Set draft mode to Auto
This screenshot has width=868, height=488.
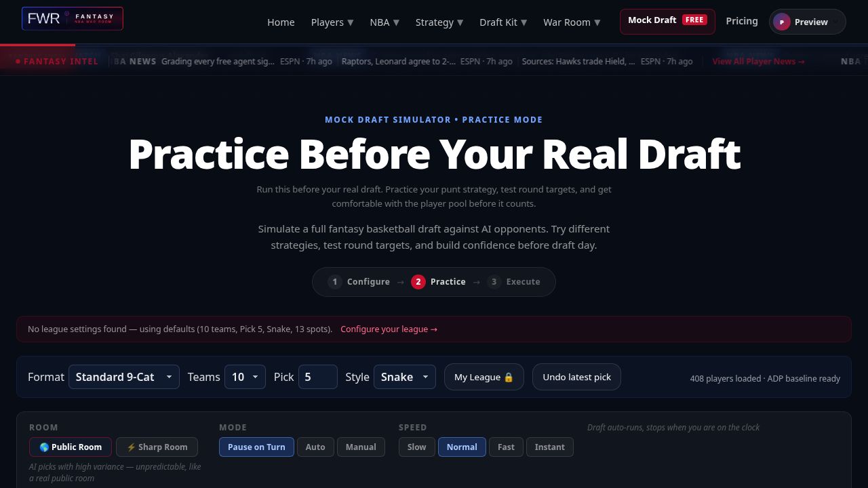pos(315,447)
